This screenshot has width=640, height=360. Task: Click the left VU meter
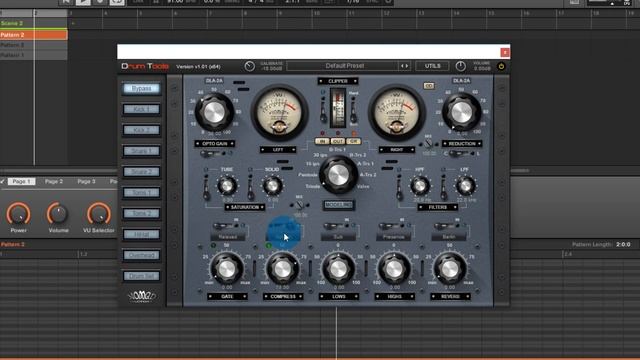(280, 112)
